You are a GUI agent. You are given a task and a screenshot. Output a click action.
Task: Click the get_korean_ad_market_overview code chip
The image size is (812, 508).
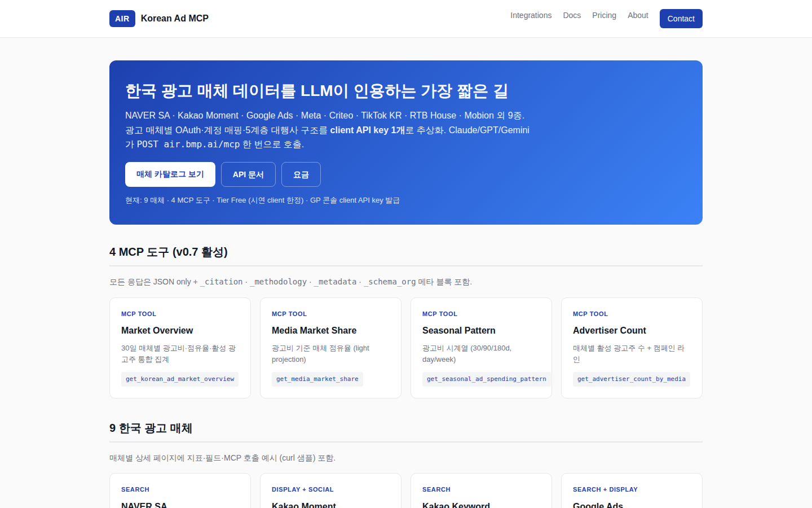(180, 379)
